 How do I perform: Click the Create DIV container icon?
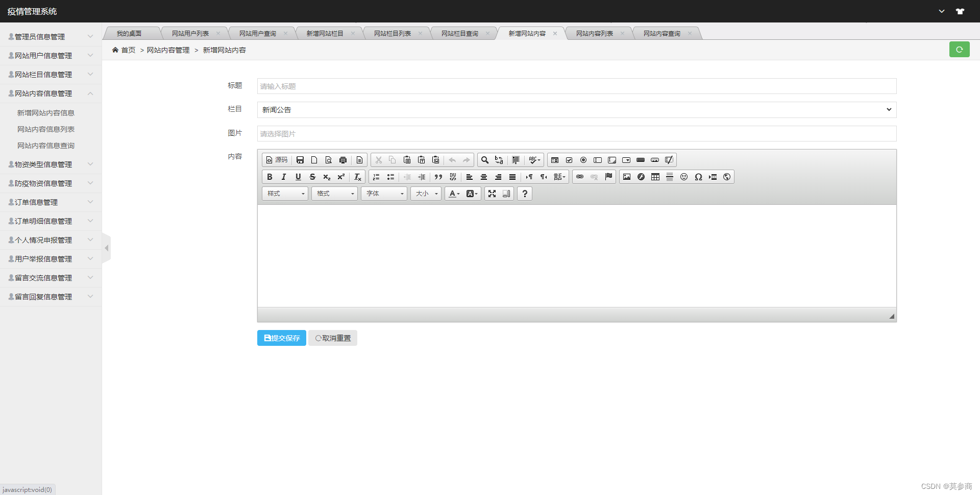pos(453,177)
